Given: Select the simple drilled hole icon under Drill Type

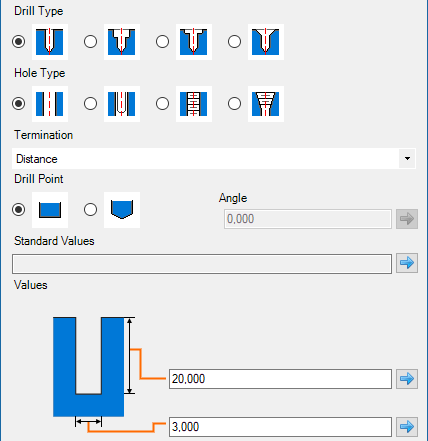Looking at the screenshot, I should (50, 42).
